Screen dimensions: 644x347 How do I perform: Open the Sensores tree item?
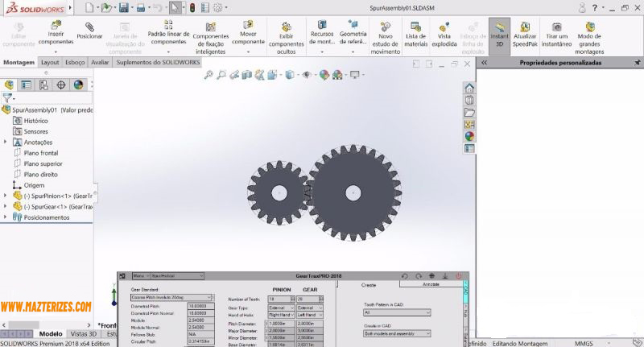[x=35, y=131]
